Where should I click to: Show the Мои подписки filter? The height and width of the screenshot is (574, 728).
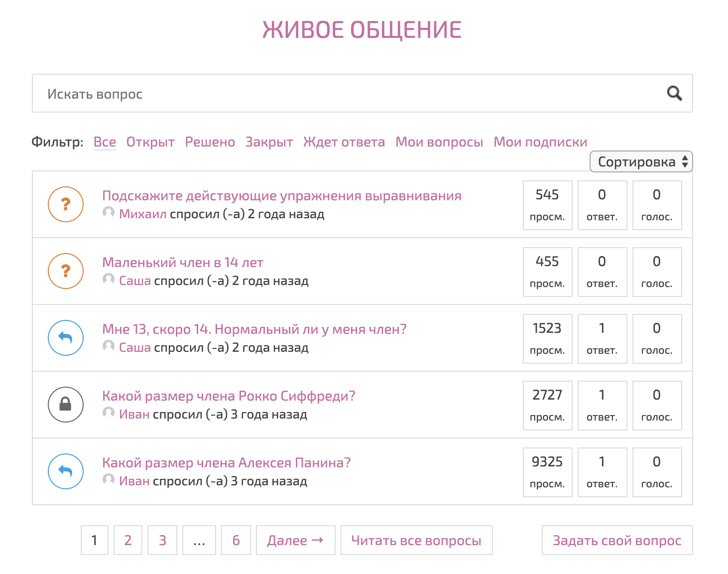pyautogui.click(x=540, y=142)
